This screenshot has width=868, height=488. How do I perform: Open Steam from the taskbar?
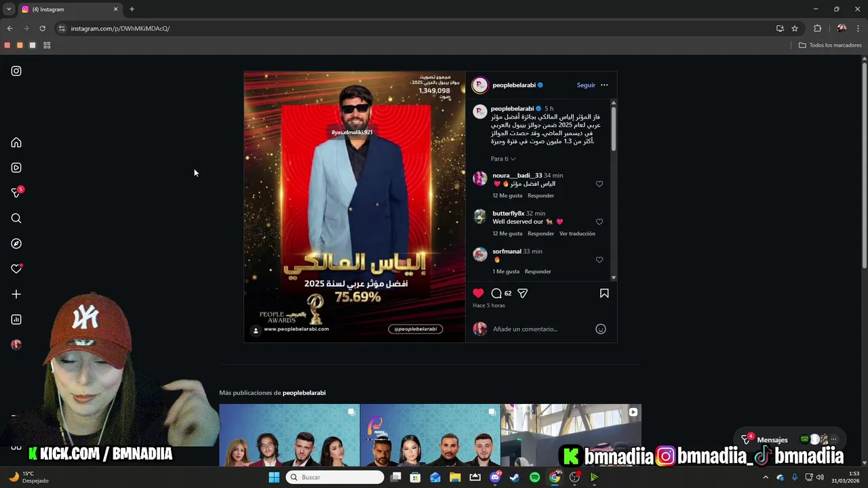(515, 477)
